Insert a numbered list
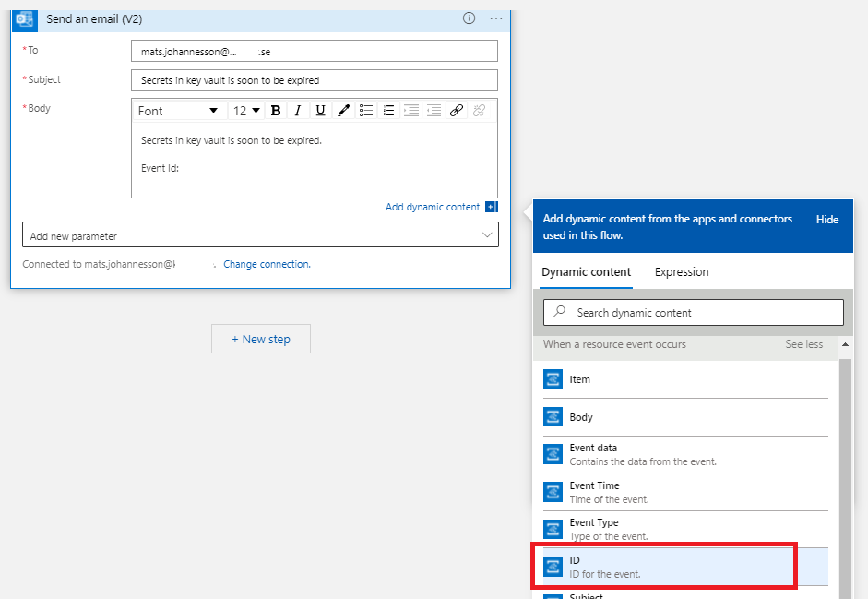Viewport: 868px width, 599px height. (388, 111)
